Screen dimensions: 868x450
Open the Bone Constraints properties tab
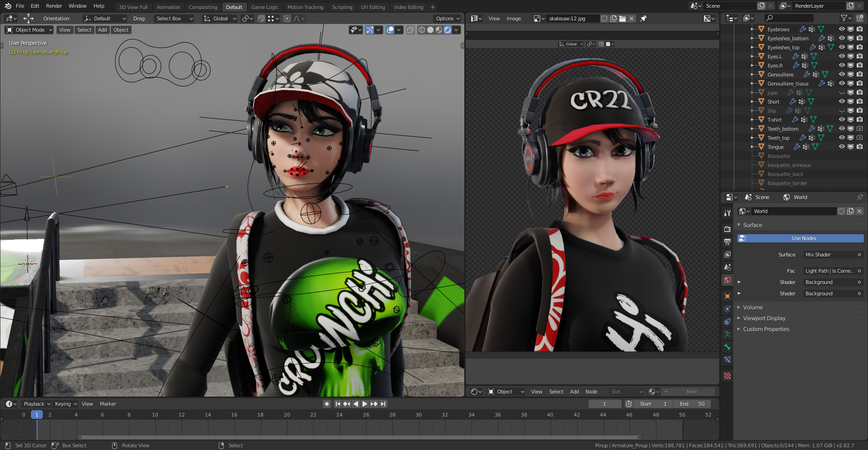[x=727, y=360]
